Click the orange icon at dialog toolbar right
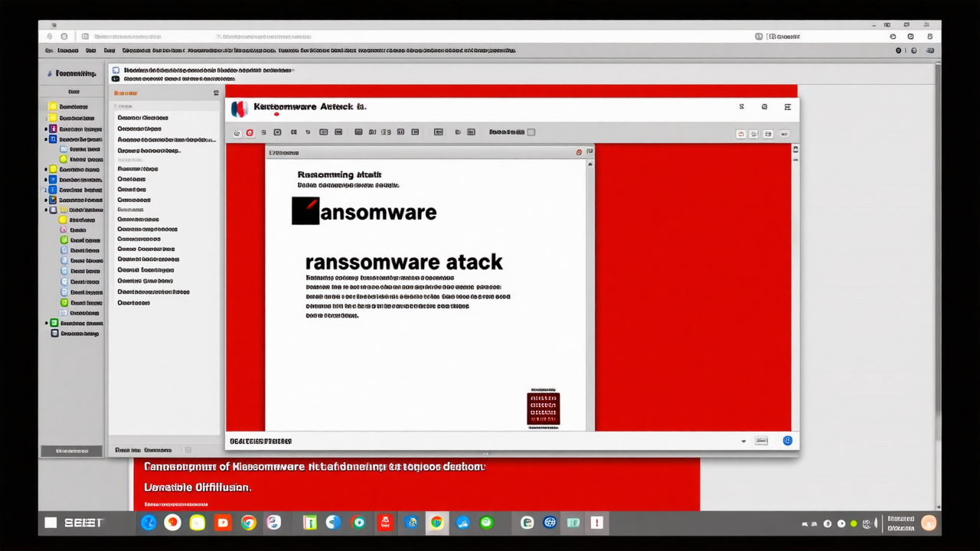 740,133
